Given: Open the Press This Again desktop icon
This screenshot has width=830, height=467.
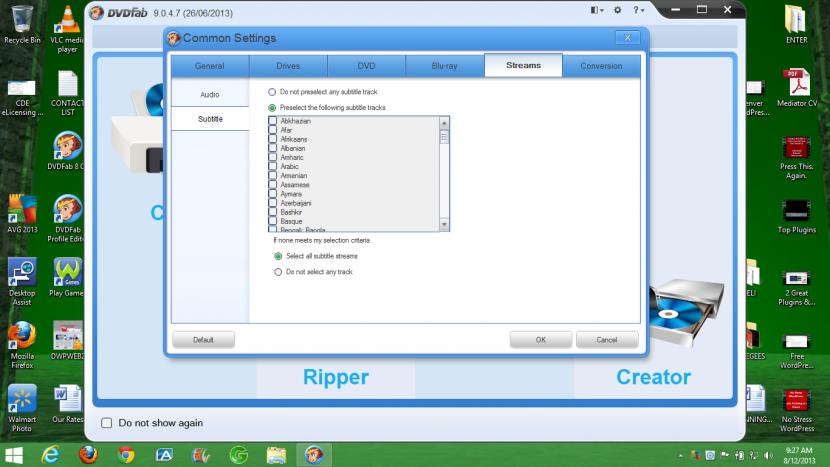Looking at the screenshot, I should point(796,157).
